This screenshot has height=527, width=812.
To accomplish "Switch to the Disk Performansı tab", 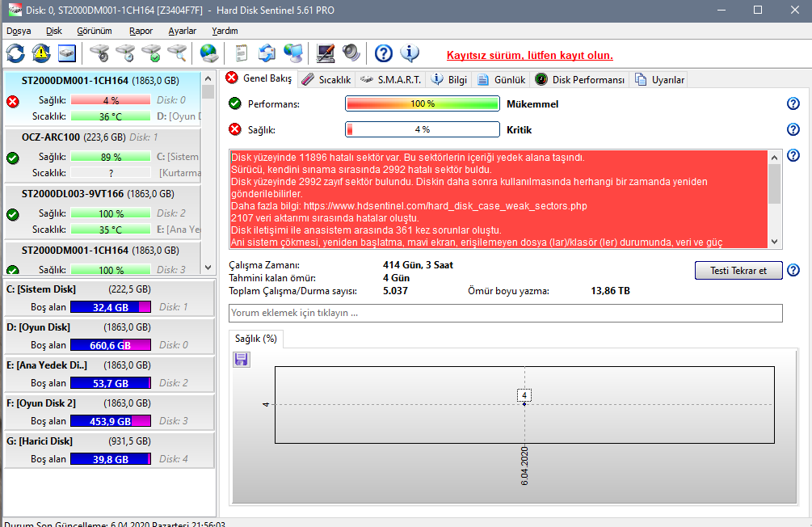I will point(580,80).
